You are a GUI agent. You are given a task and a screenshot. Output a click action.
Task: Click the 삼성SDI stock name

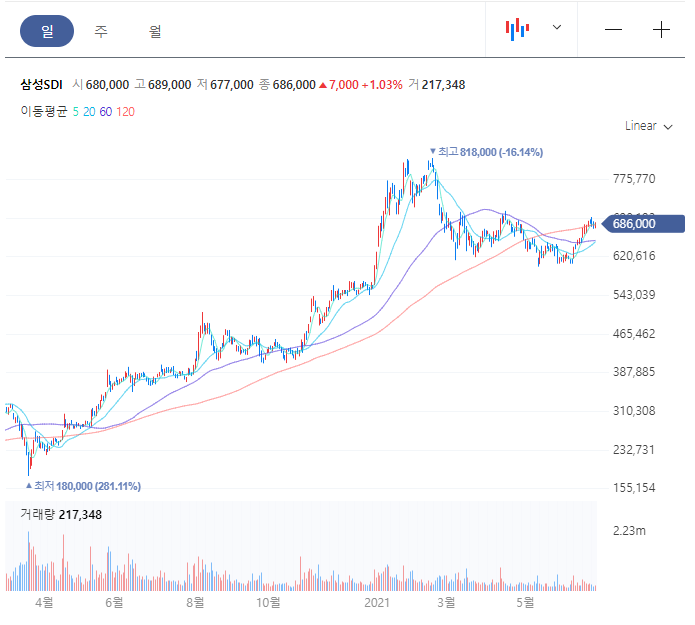tap(41, 85)
